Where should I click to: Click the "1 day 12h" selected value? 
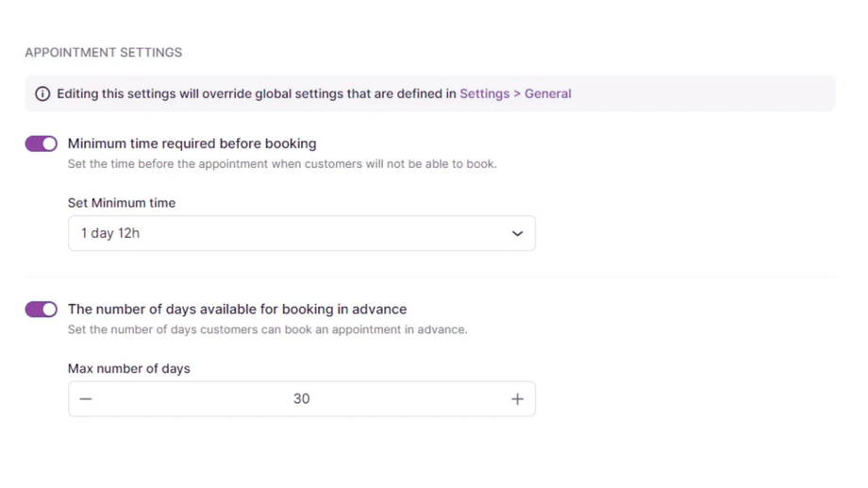[x=110, y=233]
